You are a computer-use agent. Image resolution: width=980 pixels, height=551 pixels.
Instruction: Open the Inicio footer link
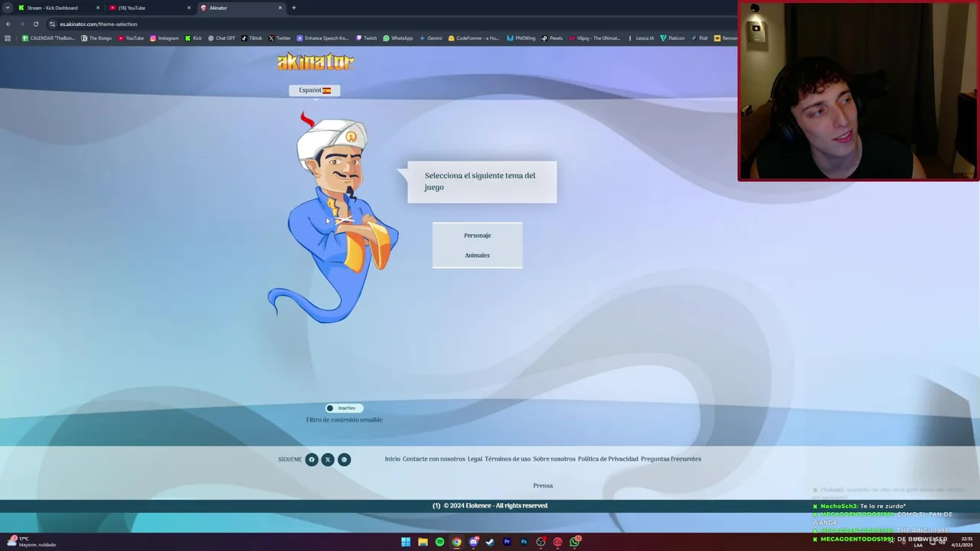[392, 459]
